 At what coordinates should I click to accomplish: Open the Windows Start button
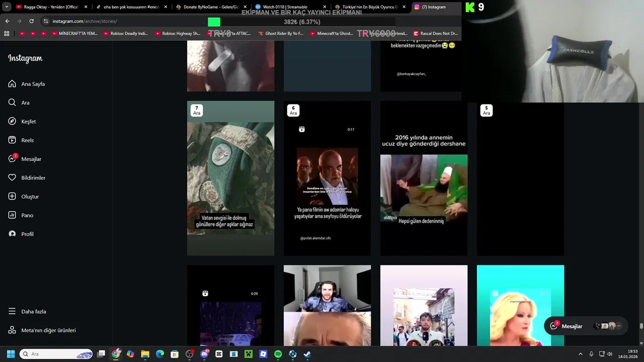pyautogui.click(x=11, y=354)
